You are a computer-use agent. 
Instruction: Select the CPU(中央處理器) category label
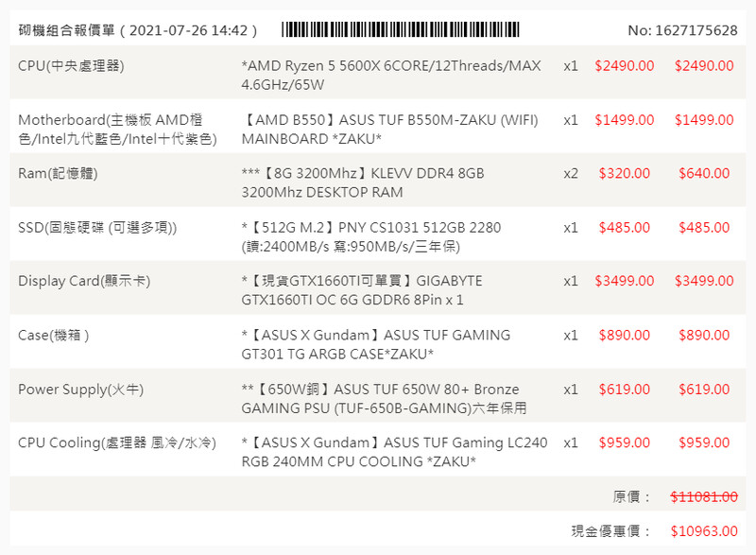tap(71, 66)
